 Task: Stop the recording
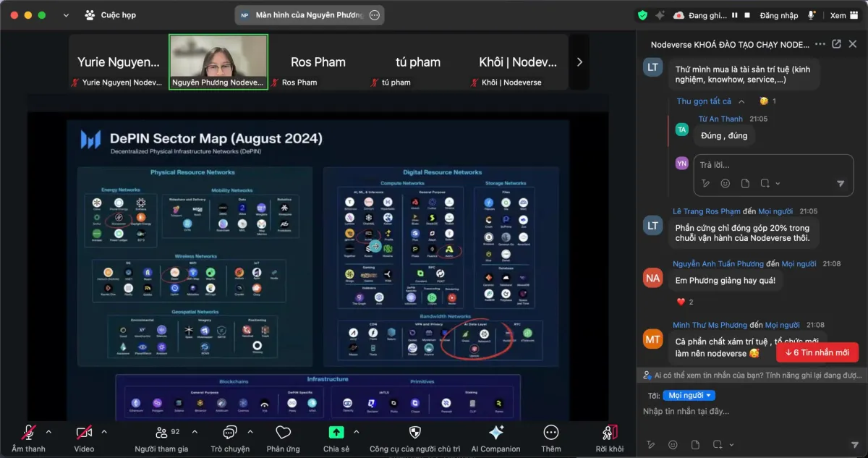[747, 14]
